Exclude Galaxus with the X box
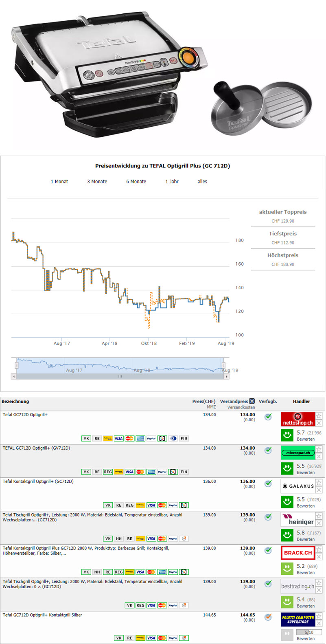Viewport: 326px width, 644px height. [x=319, y=490]
